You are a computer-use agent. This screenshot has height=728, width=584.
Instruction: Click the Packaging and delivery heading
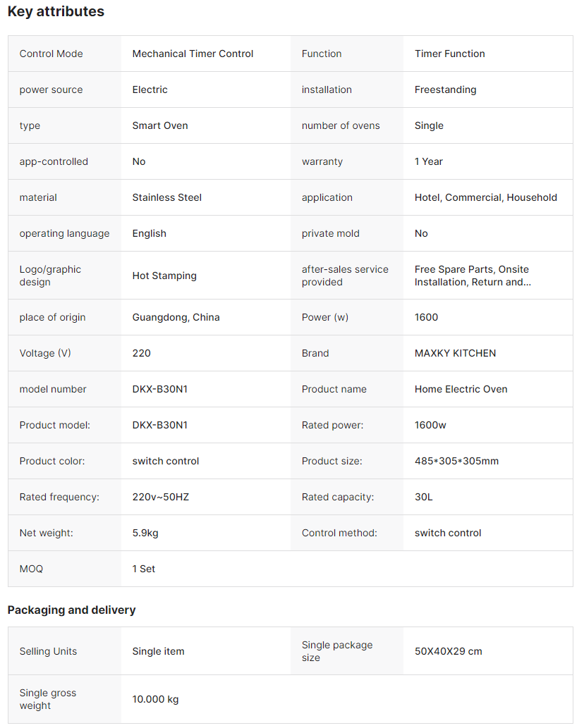coord(71,610)
